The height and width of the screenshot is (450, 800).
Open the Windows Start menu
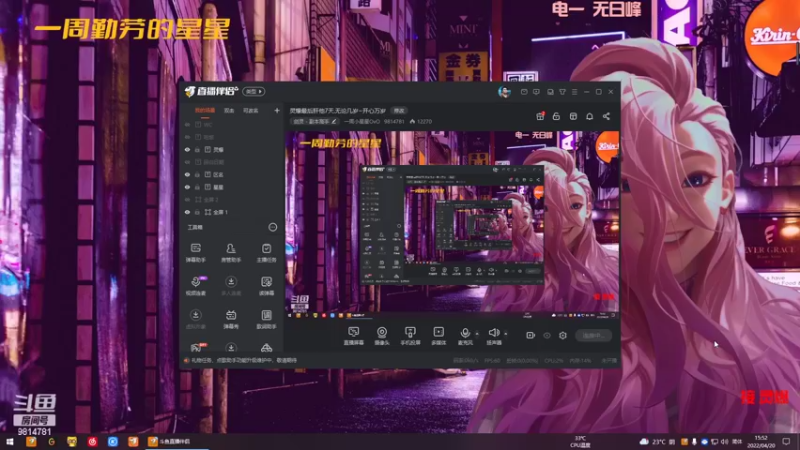10,441
